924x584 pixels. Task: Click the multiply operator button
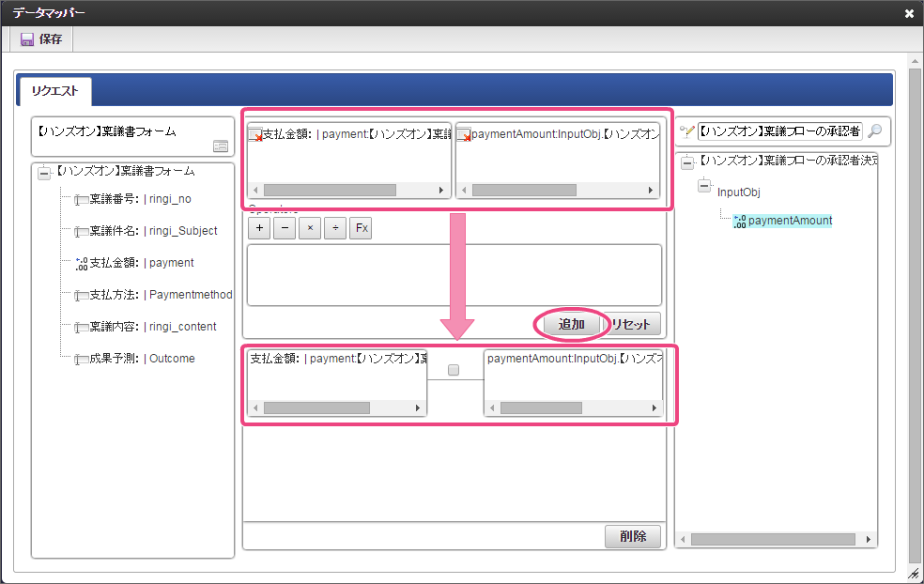click(310, 228)
